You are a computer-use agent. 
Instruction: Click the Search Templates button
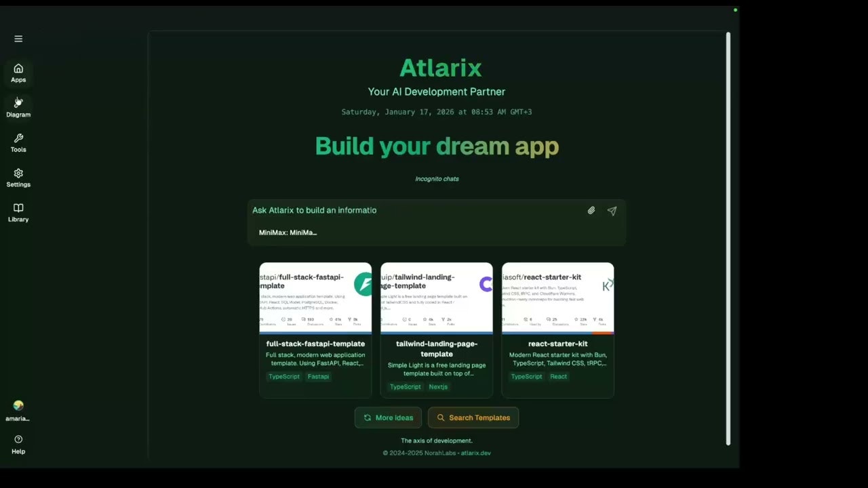click(473, 418)
